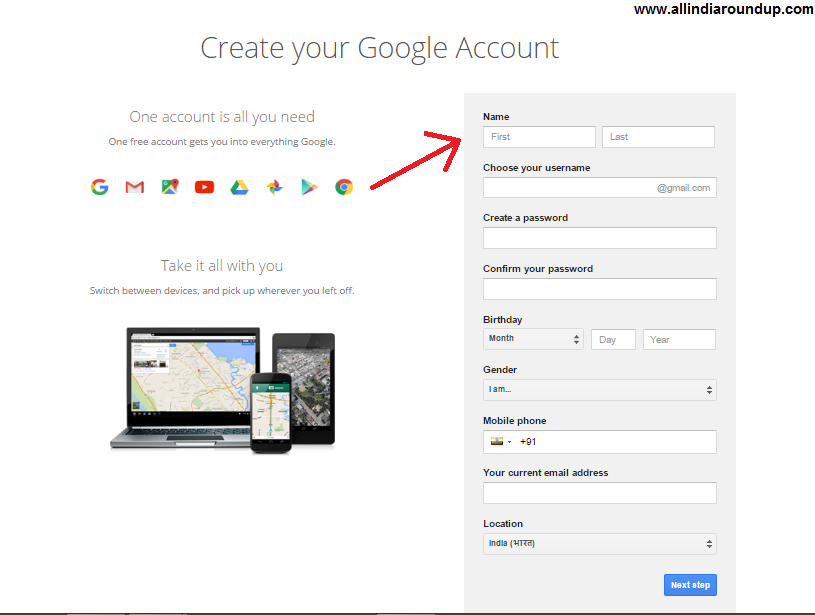815x615 pixels.
Task: Click the Google Drive triangle icon
Action: (x=239, y=187)
